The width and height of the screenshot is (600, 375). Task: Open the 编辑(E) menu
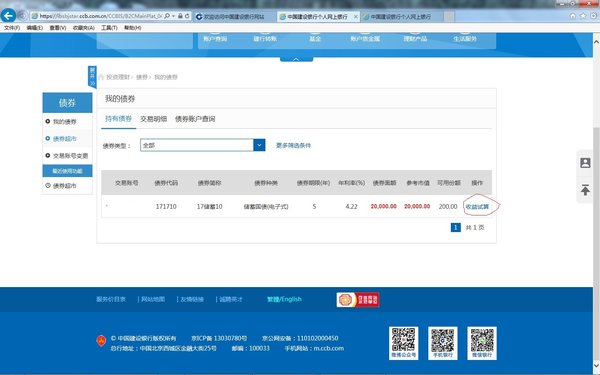[35, 28]
